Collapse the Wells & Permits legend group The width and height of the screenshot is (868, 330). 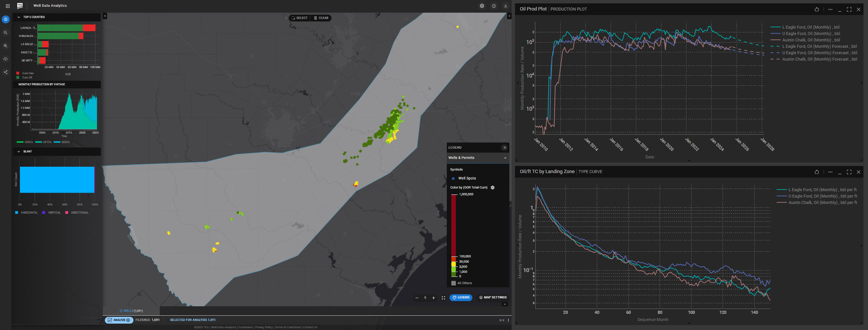tap(505, 158)
